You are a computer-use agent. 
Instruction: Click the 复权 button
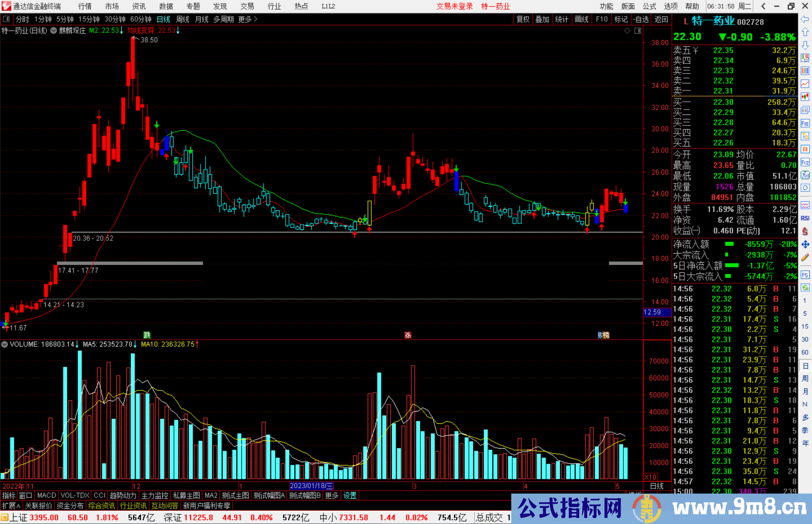click(x=523, y=19)
